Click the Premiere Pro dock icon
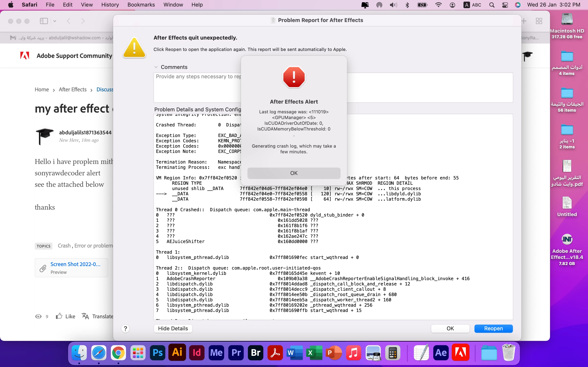This screenshot has height=367, width=588. pos(236,353)
